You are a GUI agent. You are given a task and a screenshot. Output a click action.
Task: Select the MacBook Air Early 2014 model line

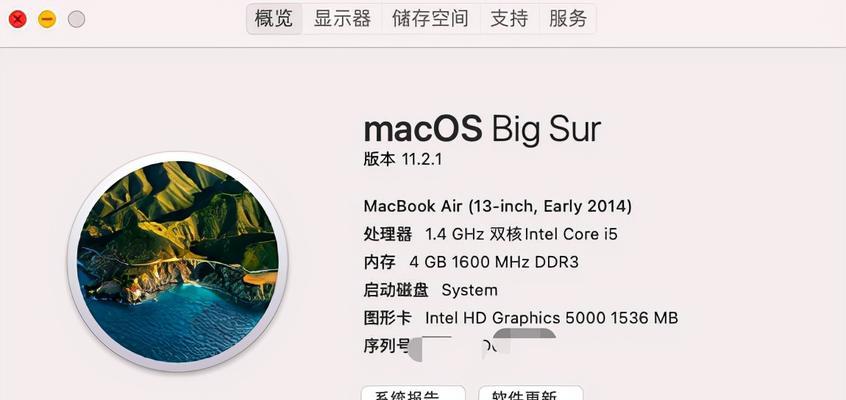(x=497, y=206)
